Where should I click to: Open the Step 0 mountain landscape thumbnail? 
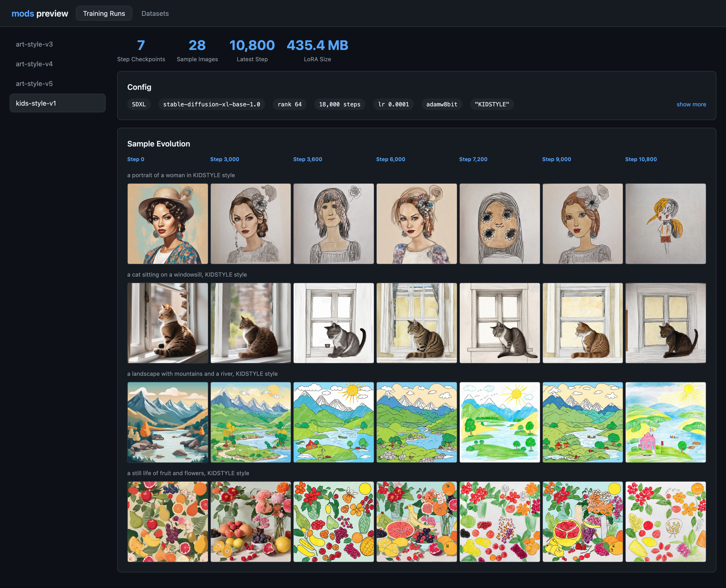coord(168,422)
